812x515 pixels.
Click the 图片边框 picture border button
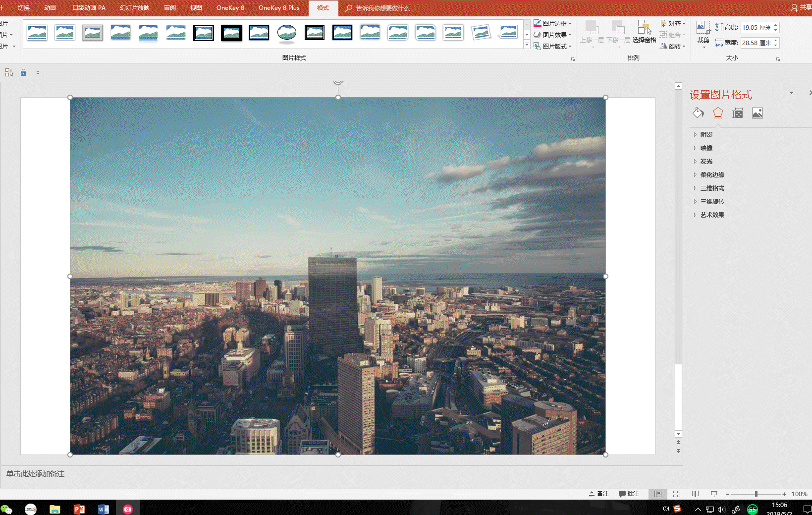click(x=553, y=24)
